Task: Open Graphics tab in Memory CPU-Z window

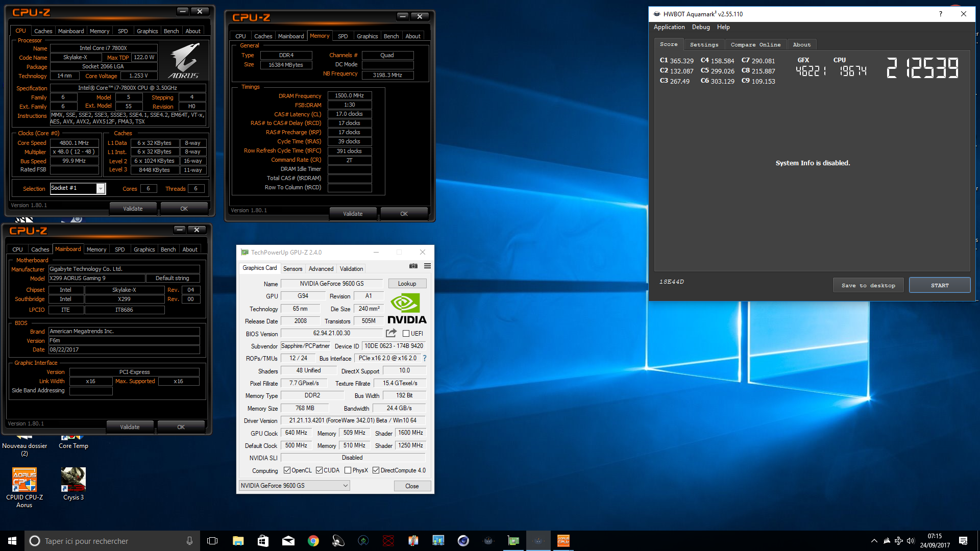Action: [x=367, y=36]
